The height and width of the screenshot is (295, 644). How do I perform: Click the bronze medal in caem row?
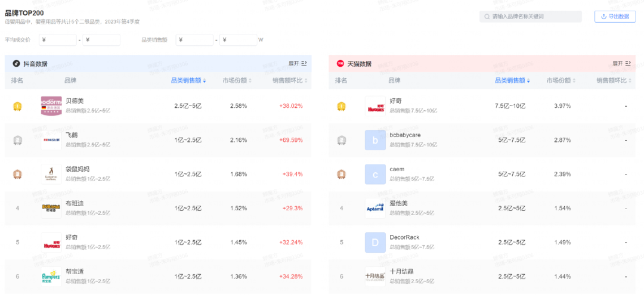coord(341,175)
